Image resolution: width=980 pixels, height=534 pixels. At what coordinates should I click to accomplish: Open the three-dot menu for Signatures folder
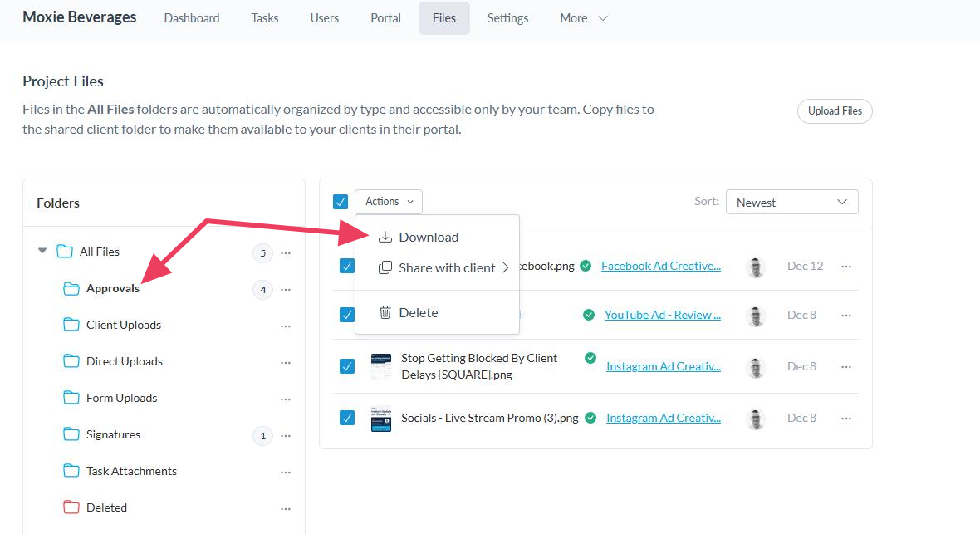point(286,436)
